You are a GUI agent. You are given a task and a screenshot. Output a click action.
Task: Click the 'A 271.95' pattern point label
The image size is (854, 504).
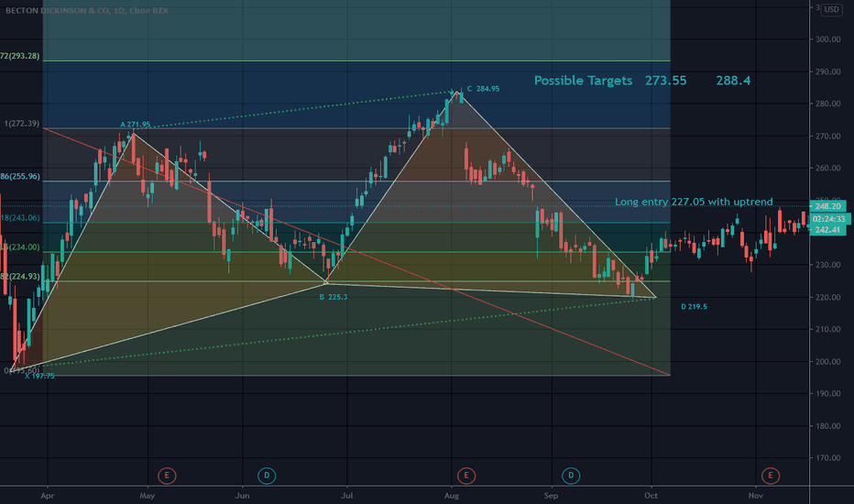pyautogui.click(x=135, y=125)
